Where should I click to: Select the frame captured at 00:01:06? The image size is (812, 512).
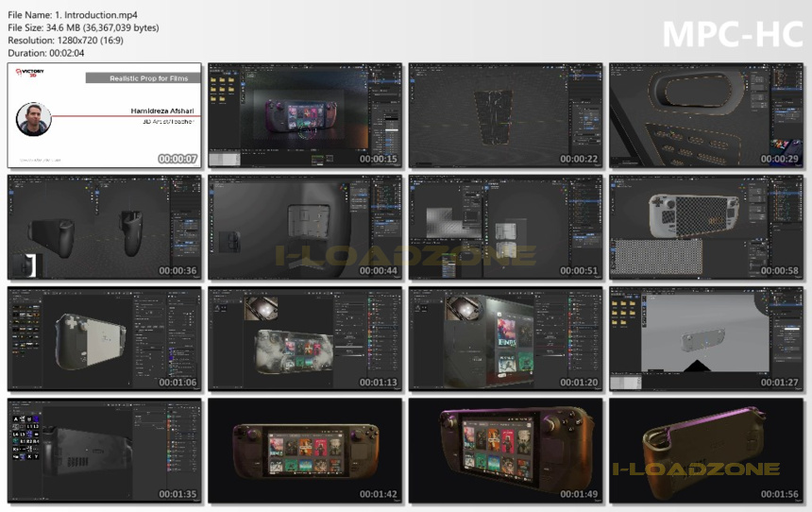coord(105,339)
